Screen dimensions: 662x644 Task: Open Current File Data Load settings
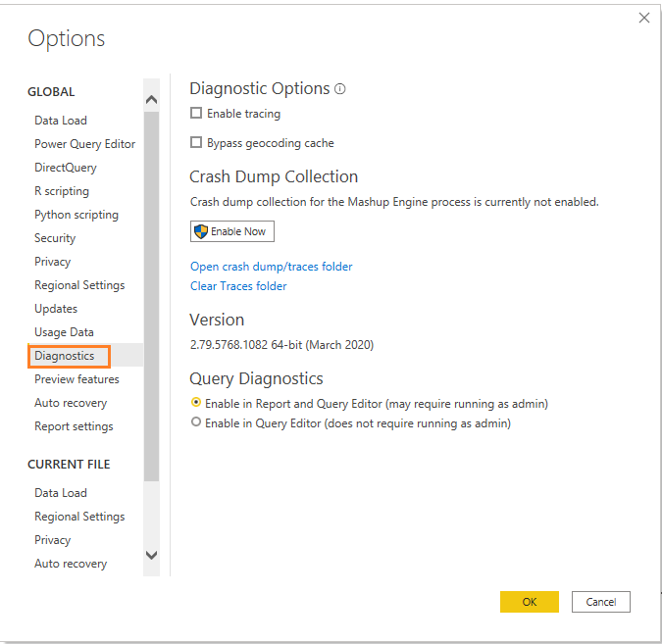point(61,493)
